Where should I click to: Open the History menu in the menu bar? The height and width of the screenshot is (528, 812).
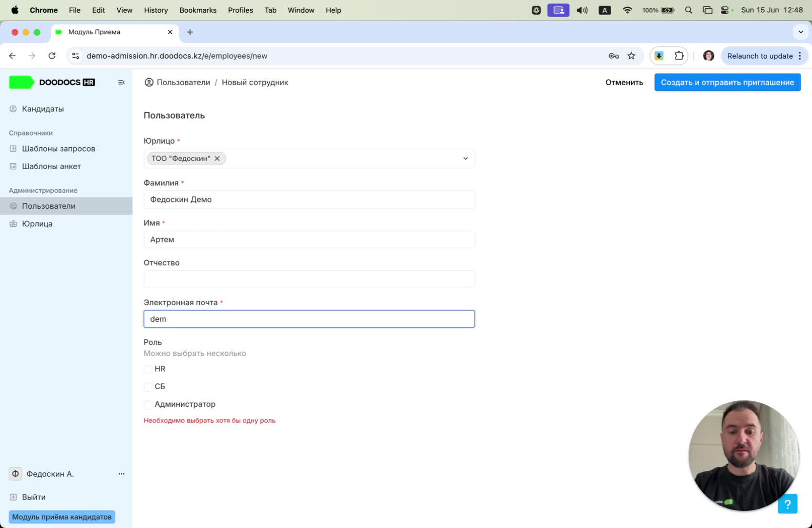coord(156,10)
